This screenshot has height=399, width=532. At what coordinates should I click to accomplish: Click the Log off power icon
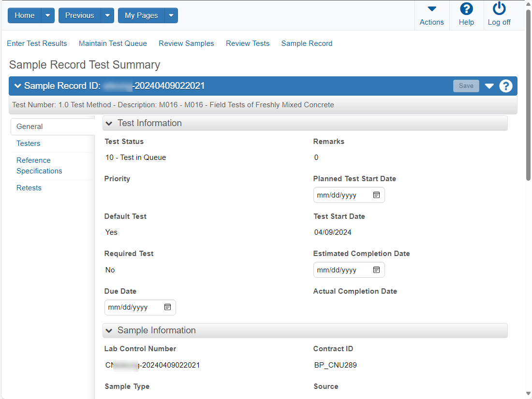click(499, 9)
